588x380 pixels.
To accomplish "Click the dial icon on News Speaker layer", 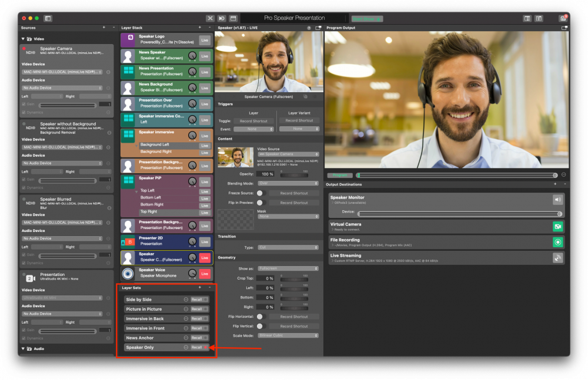I will [x=192, y=56].
